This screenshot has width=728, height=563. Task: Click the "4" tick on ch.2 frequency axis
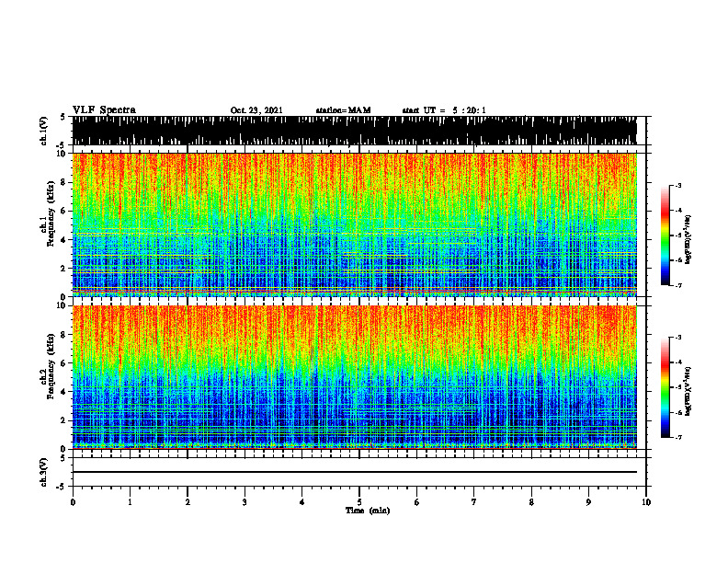[x=65, y=392]
